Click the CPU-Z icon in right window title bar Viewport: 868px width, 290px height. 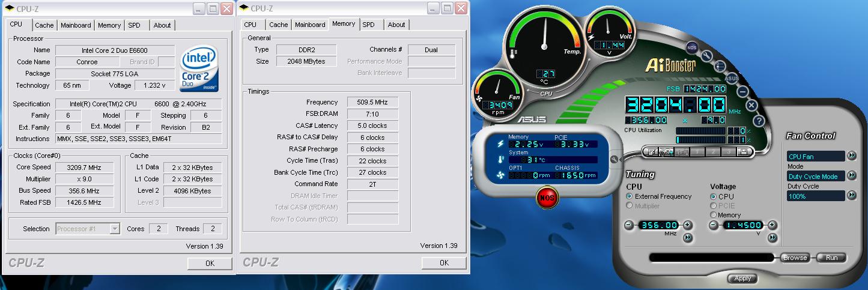tap(243, 8)
